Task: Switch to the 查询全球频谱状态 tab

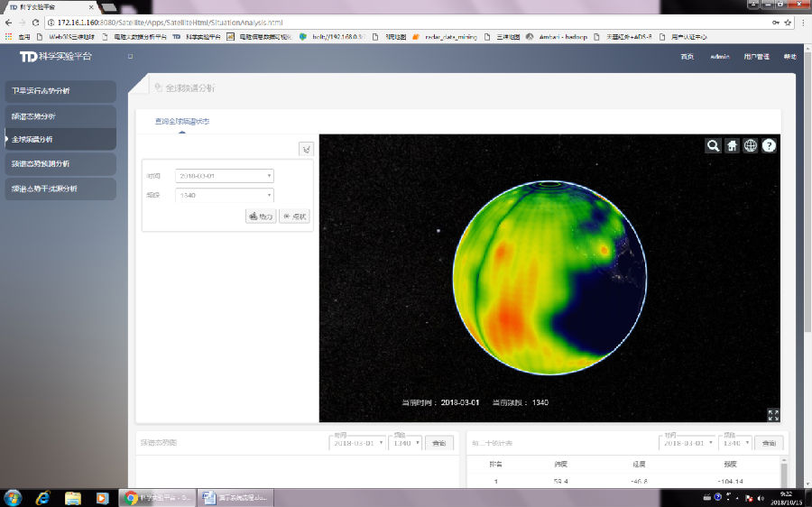Action: pyautogui.click(x=182, y=121)
